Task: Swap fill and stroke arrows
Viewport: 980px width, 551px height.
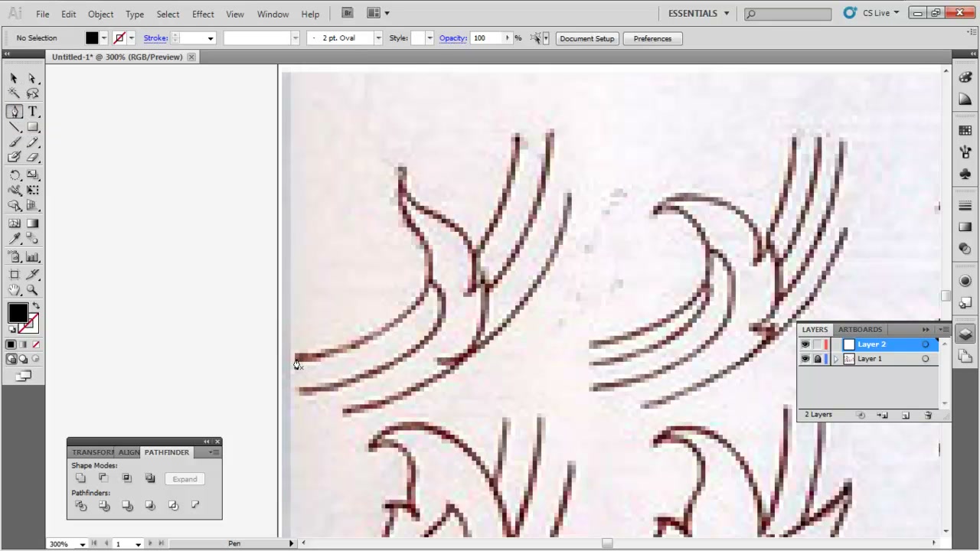Action: tap(35, 305)
